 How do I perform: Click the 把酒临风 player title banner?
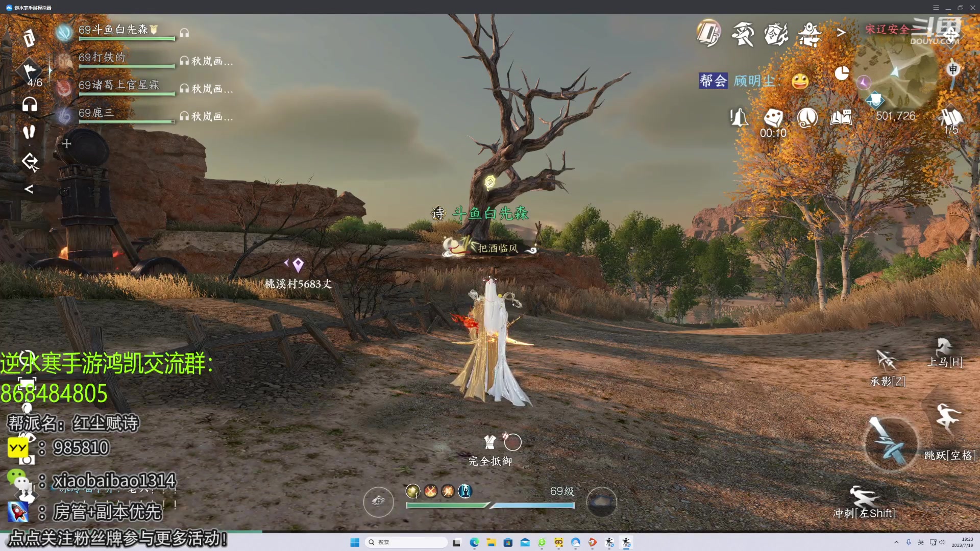point(491,247)
